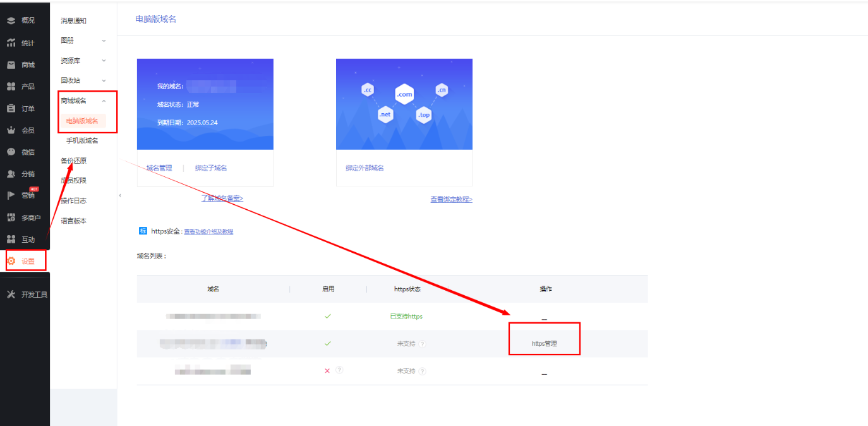868x426 pixels.
Task: Open the 查看绑定教程> link
Action: pos(451,199)
